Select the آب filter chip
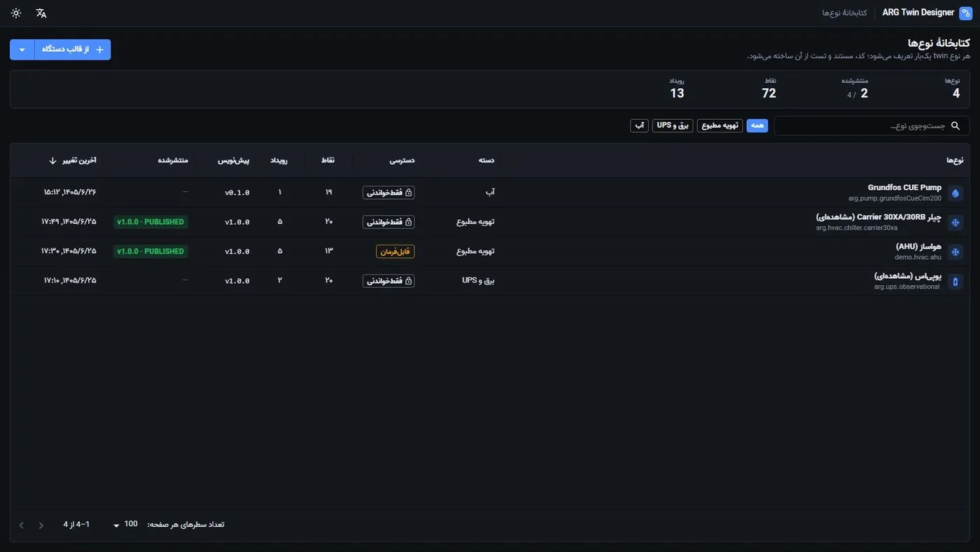 pos(640,125)
